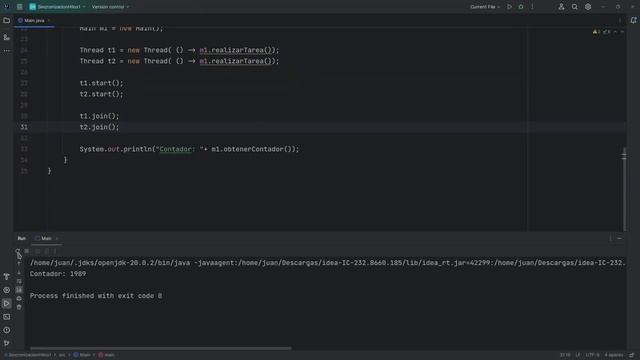Click the Main class breadcrumb
Screen dimensions: 640x360
pyautogui.click(x=82, y=355)
